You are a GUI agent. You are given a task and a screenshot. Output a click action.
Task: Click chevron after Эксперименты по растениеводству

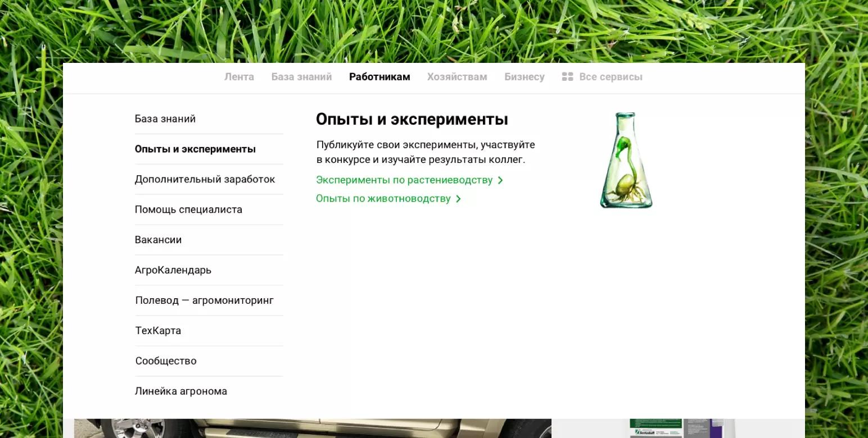coord(500,180)
